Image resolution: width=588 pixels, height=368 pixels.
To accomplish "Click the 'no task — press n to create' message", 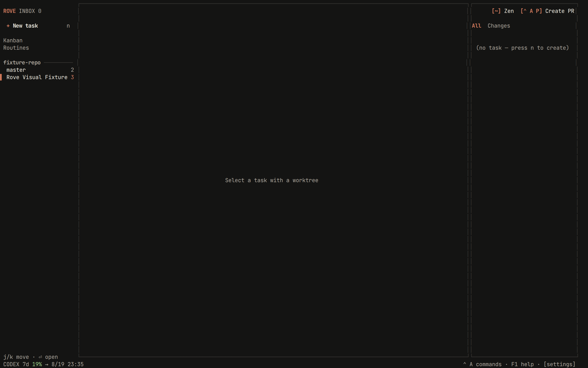I will coord(522,48).
